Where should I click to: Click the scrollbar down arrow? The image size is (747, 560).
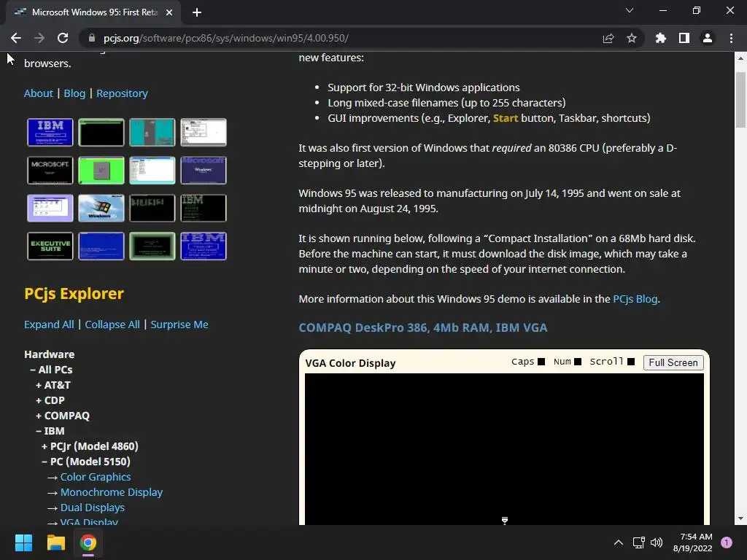coord(740,518)
